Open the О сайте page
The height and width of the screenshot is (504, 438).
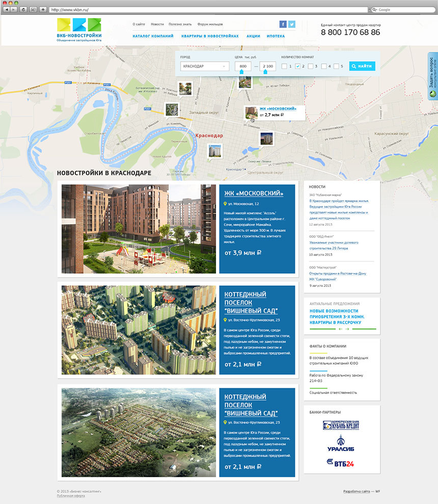tap(139, 24)
